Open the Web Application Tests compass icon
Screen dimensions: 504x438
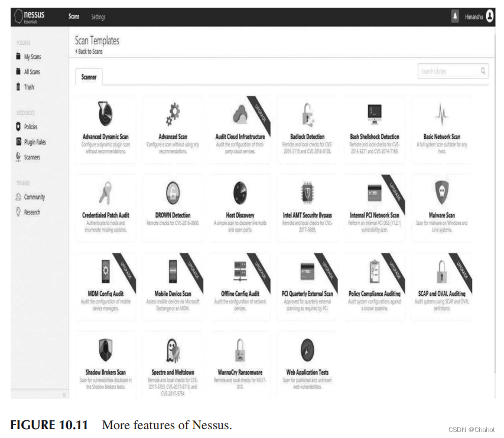[x=308, y=350]
